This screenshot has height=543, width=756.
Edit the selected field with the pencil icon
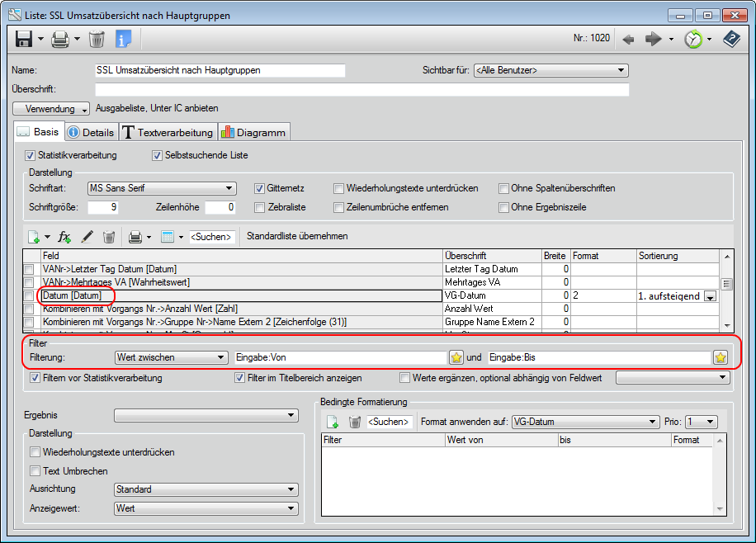87,238
